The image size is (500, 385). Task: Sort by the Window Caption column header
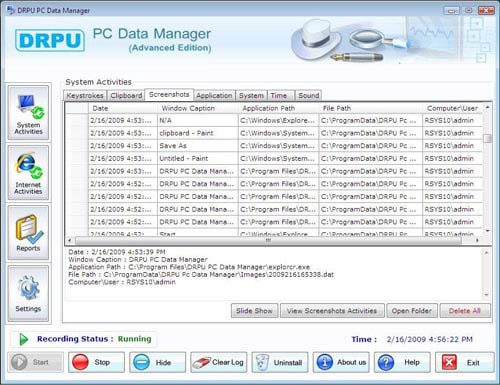(x=198, y=108)
